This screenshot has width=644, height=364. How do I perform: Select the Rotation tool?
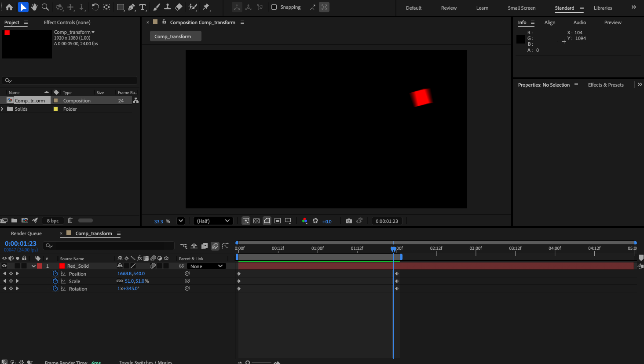pyautogui.click(x=95, y=7)
